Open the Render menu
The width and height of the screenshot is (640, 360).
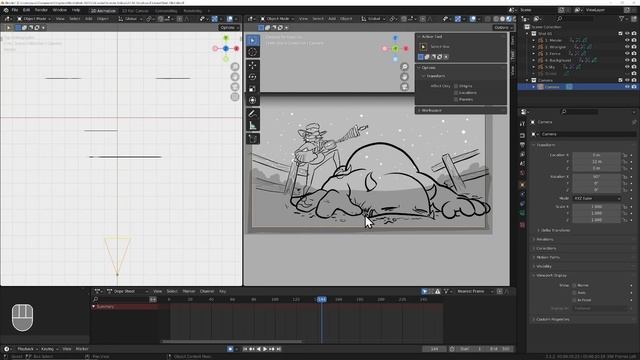41,10
